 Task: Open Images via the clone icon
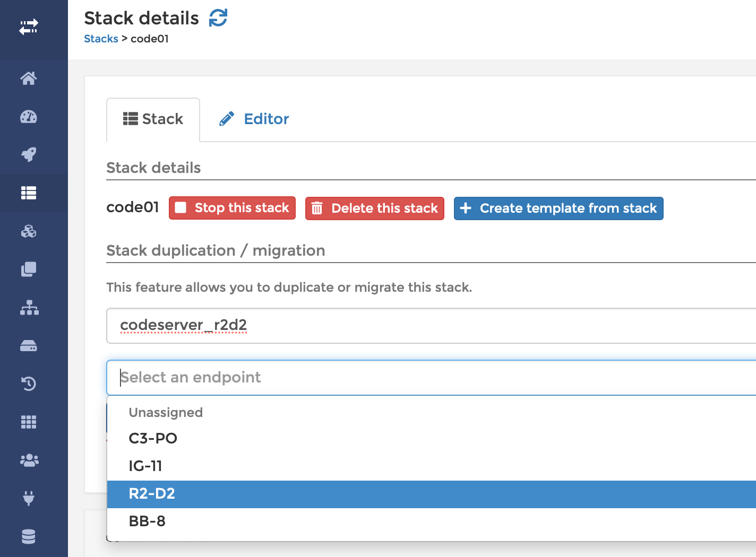[29, 269]
